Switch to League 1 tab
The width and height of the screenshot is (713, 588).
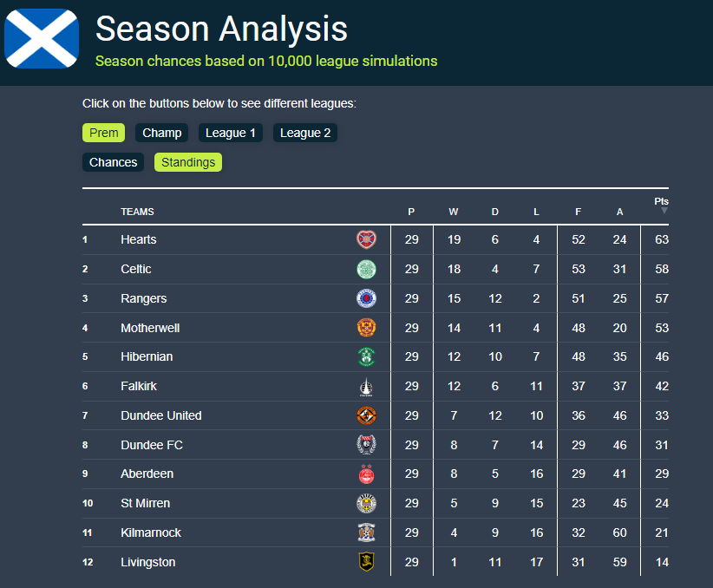pyautogui.click(x=231, y=133)
